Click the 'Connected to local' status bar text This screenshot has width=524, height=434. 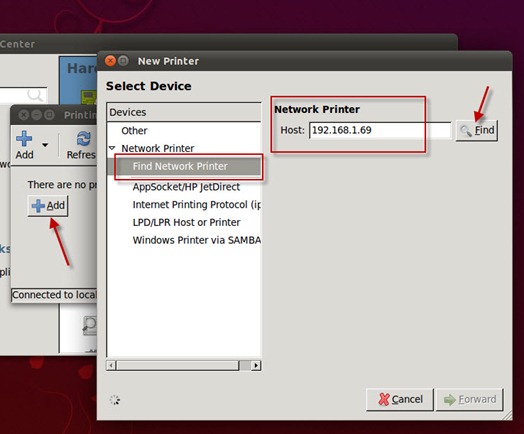pos(54,295)
